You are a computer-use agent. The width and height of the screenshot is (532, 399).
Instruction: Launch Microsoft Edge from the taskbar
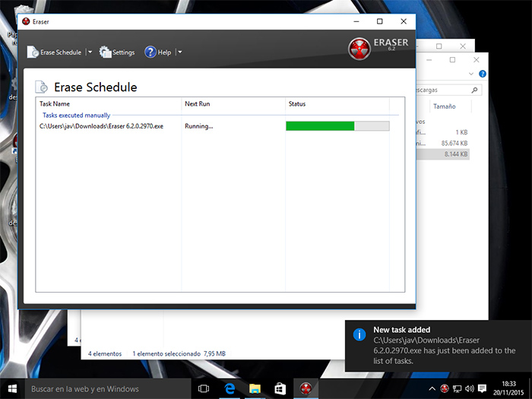click(229, 388)
